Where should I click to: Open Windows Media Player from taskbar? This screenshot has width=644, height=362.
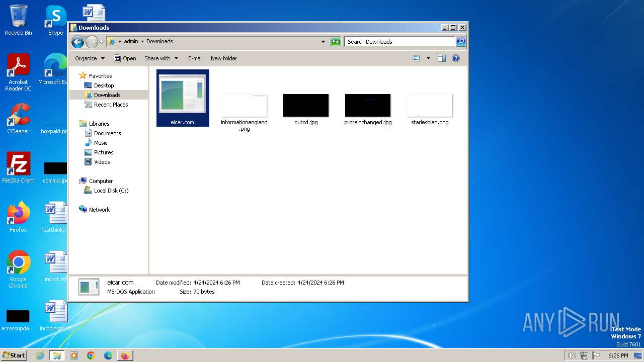74,355
